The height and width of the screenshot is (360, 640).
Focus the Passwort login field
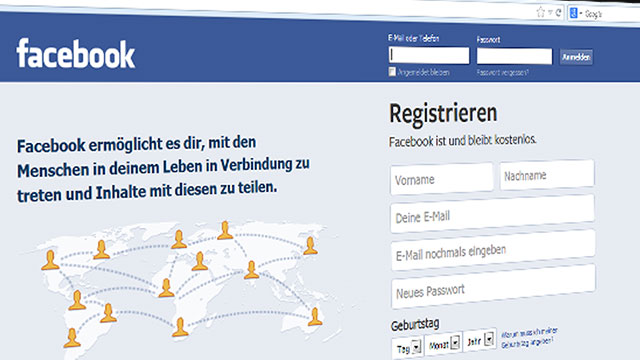(514, 56)
